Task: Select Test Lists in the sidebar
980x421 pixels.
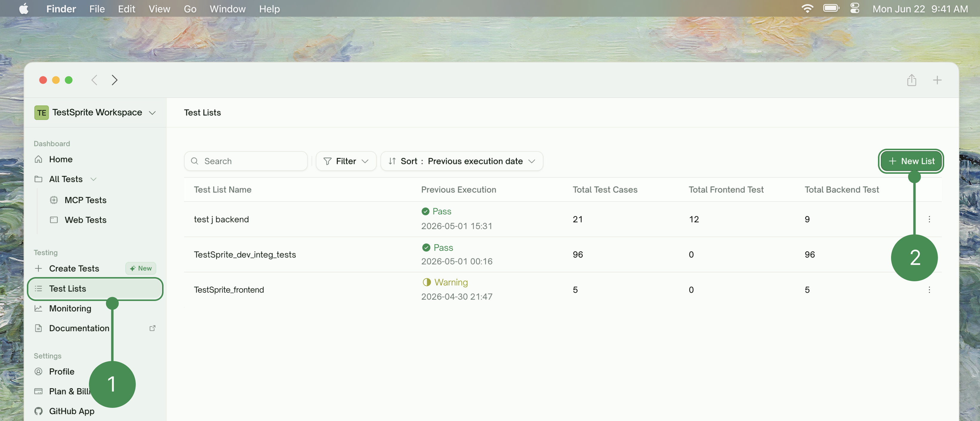Action: point(95,288)
